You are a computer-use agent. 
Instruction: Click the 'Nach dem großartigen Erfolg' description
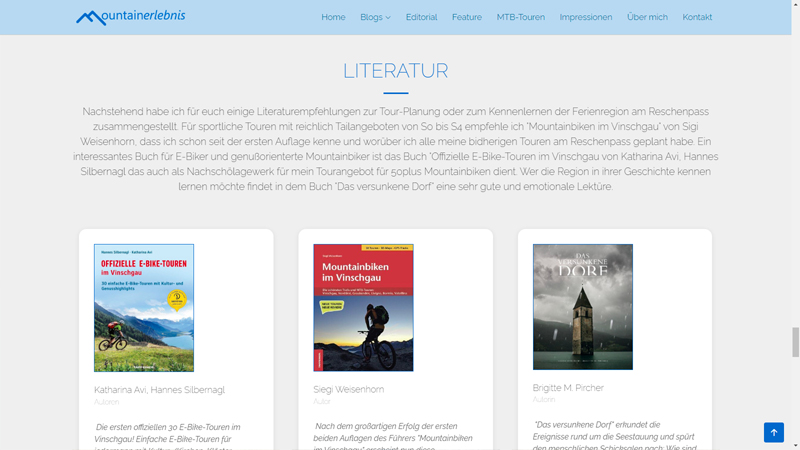pos(393,437)
